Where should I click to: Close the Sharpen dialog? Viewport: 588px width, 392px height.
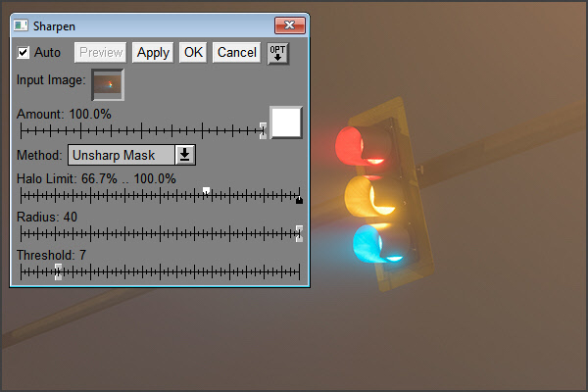[x=289, y=25]
